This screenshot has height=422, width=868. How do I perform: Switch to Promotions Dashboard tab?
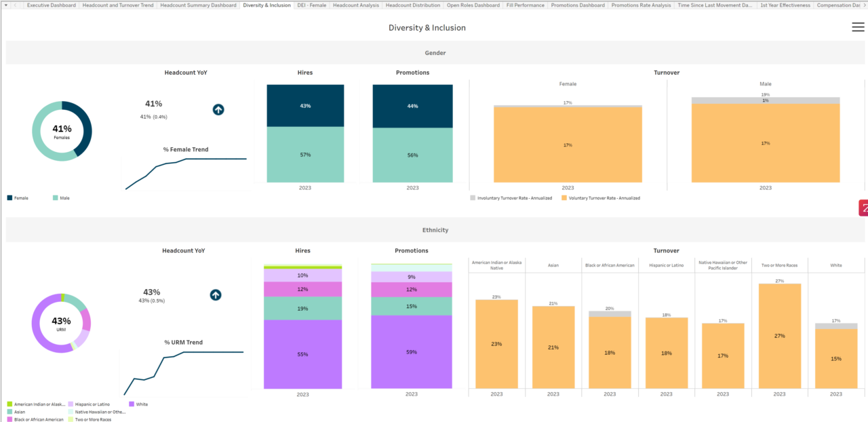[578, 5]
